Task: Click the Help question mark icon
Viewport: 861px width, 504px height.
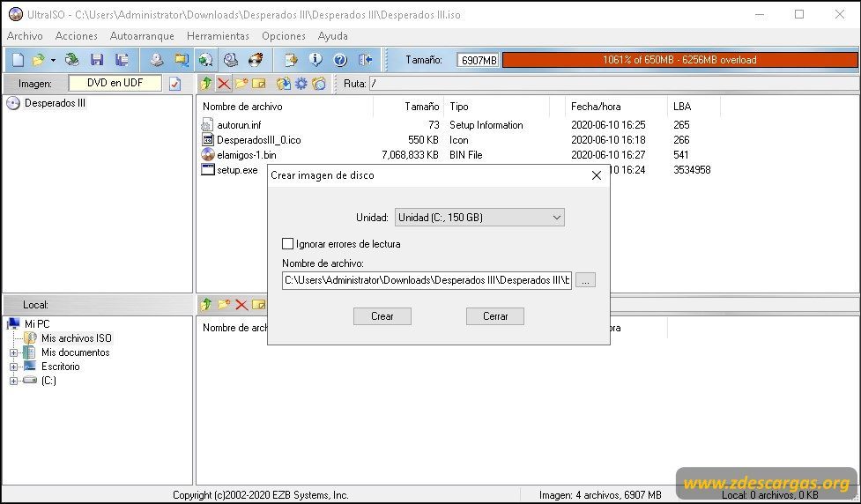Action: (340, 60)
